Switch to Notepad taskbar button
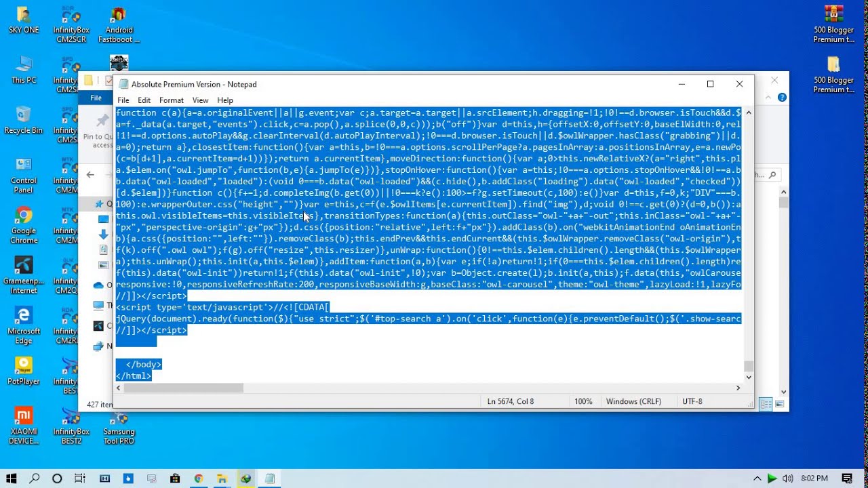The width and height of the screenshot is (868, 488). 269,478
